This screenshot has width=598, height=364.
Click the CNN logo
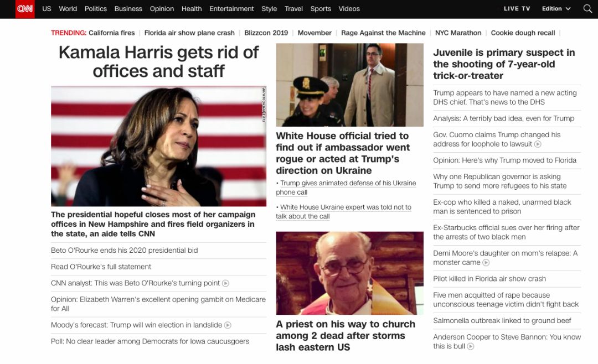coord(25,9)
